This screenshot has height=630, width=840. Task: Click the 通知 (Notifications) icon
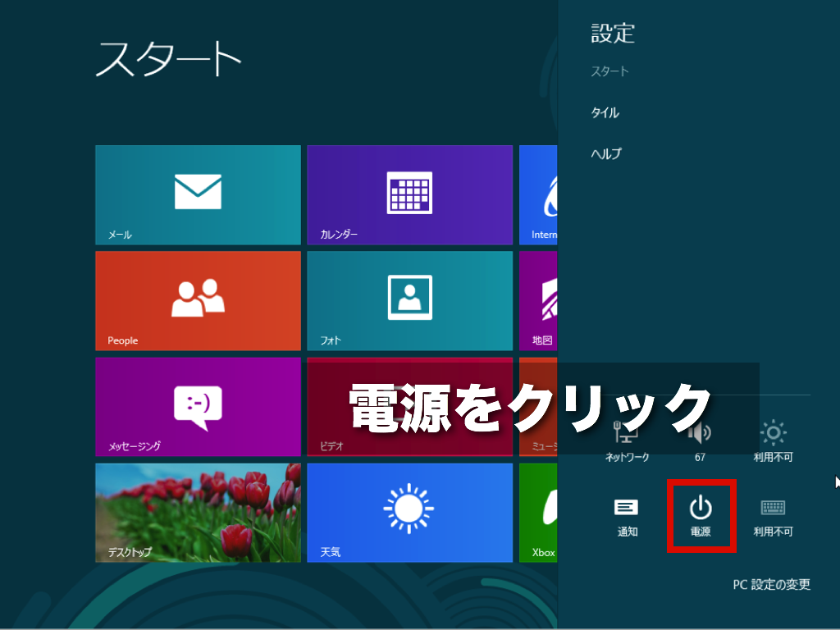coord(627,517)
